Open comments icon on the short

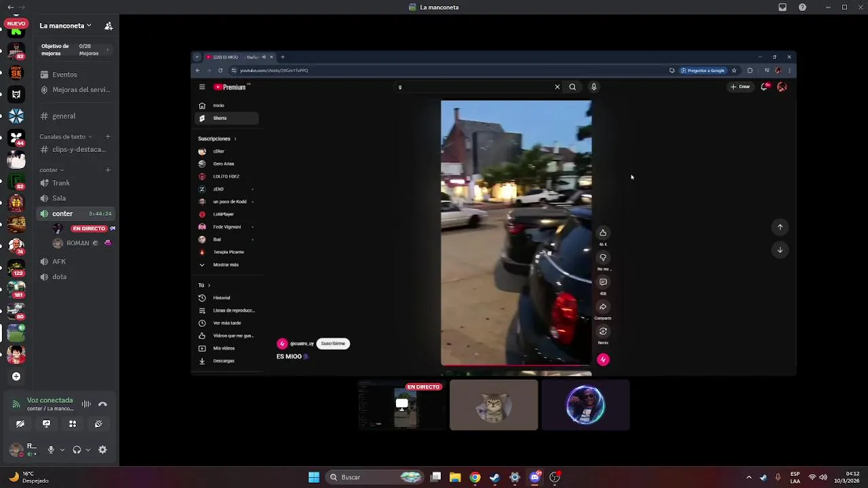coord(603,282)
